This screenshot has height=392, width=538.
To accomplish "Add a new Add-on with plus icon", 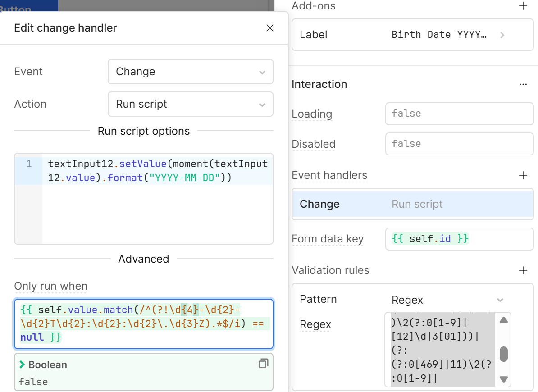I will (x=523, y=6).
